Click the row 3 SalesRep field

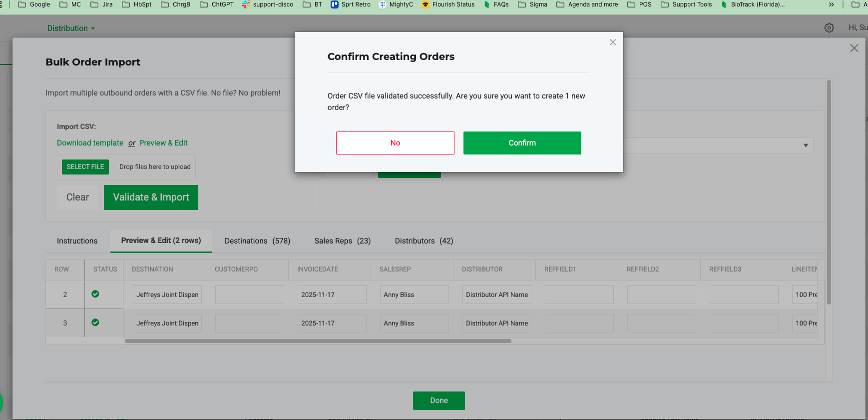point(415,323)
